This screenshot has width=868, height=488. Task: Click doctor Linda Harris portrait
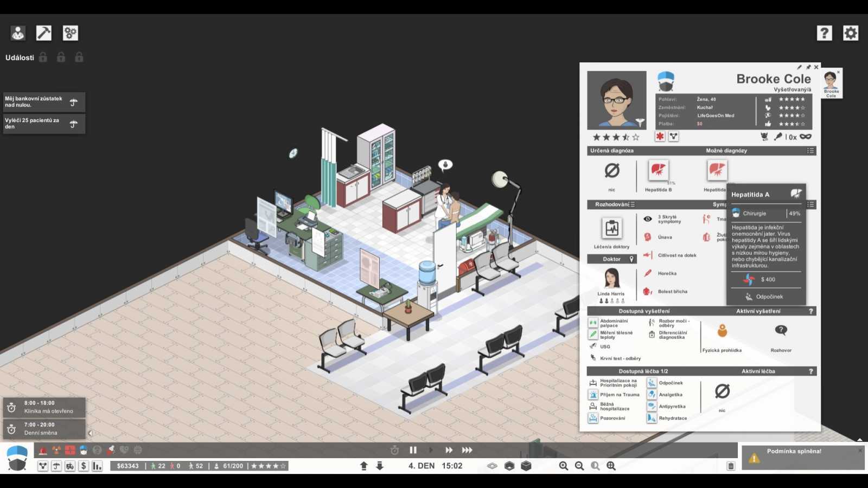point(611,279)
